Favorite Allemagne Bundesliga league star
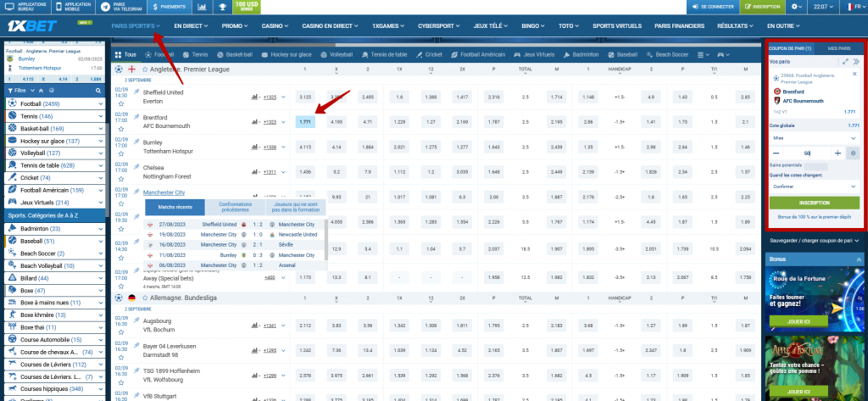The height and width of the screenshot is (401, 868). (145, 298)
